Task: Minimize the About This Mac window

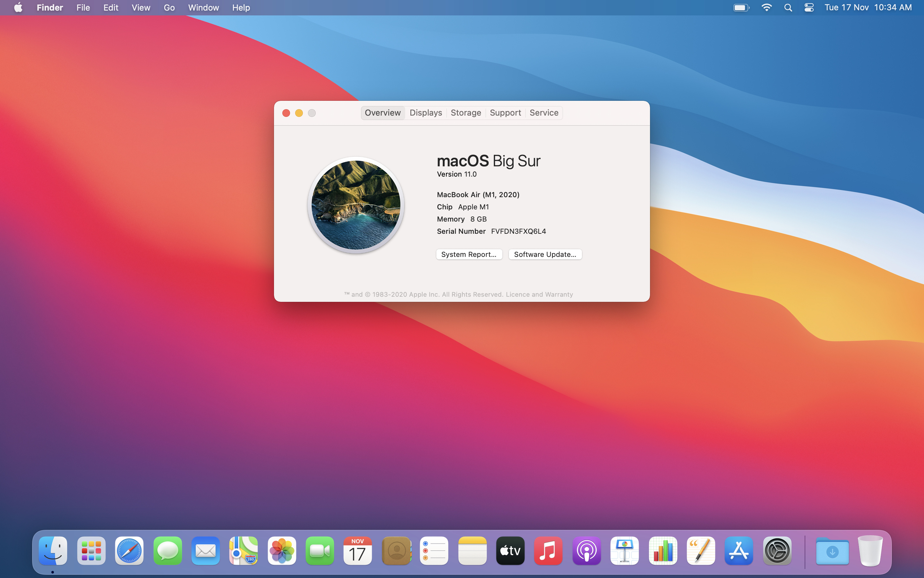Action: coord(299,113)
